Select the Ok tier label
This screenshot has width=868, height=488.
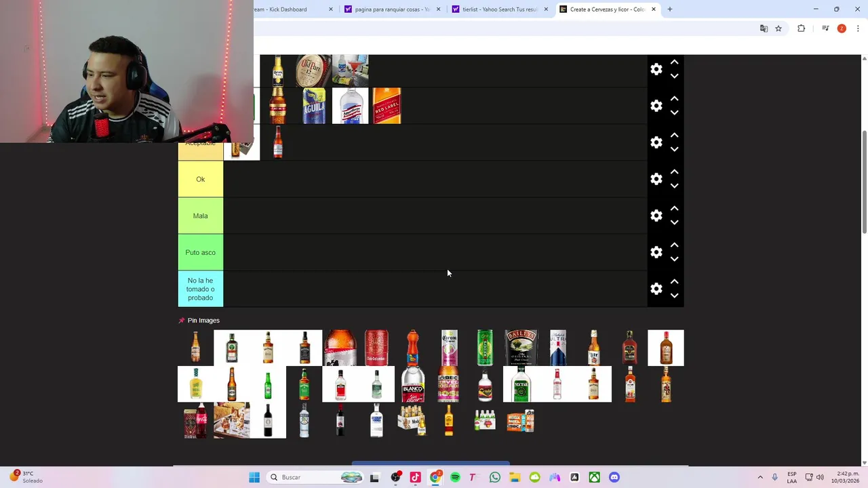point(200,179)
